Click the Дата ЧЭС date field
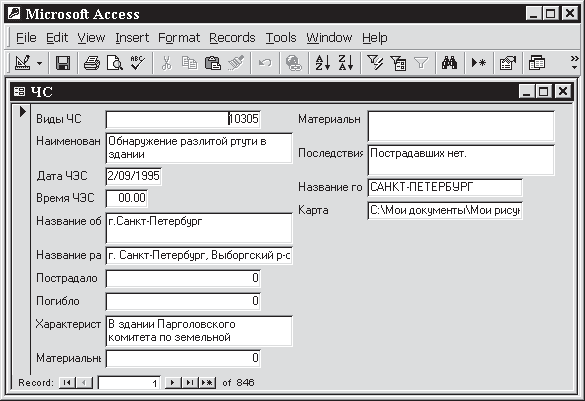This screenshot has width=585, height=401. click(134, 176)
